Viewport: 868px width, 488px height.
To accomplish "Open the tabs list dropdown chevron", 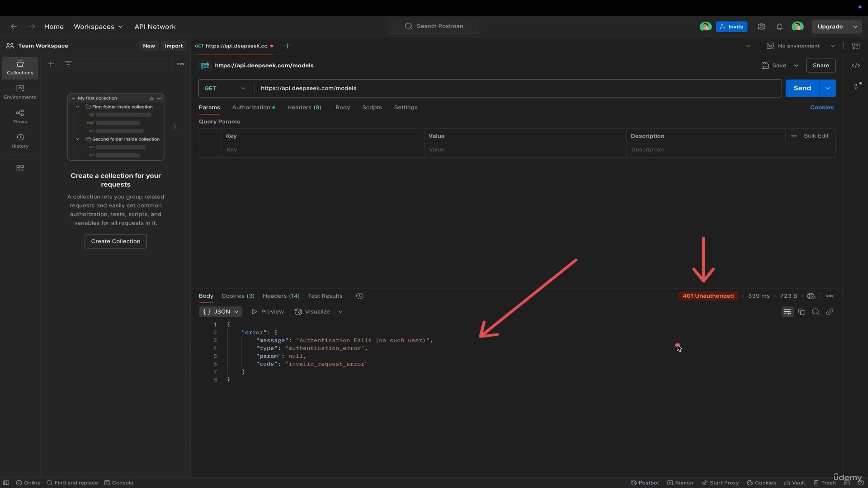I will tap(748, 46).
